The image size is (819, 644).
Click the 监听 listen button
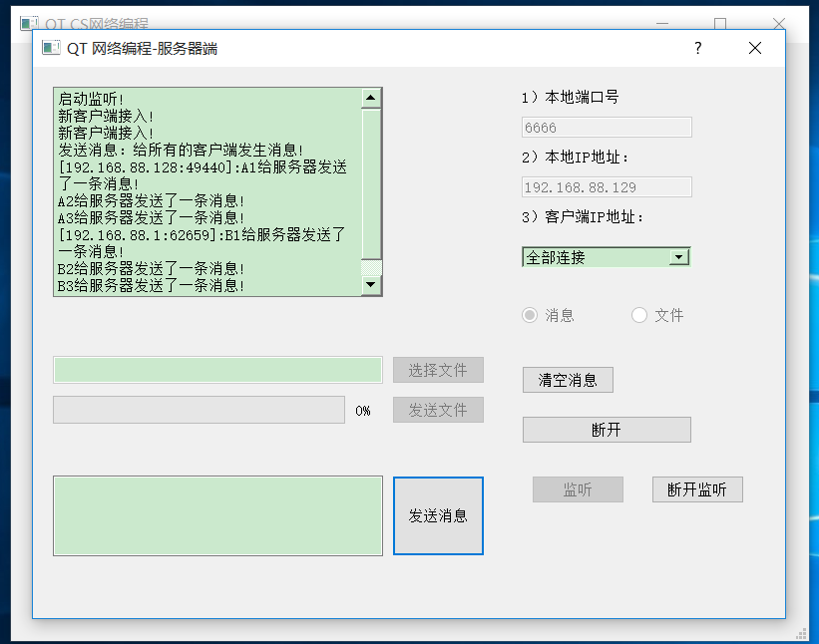click(578, 489)
